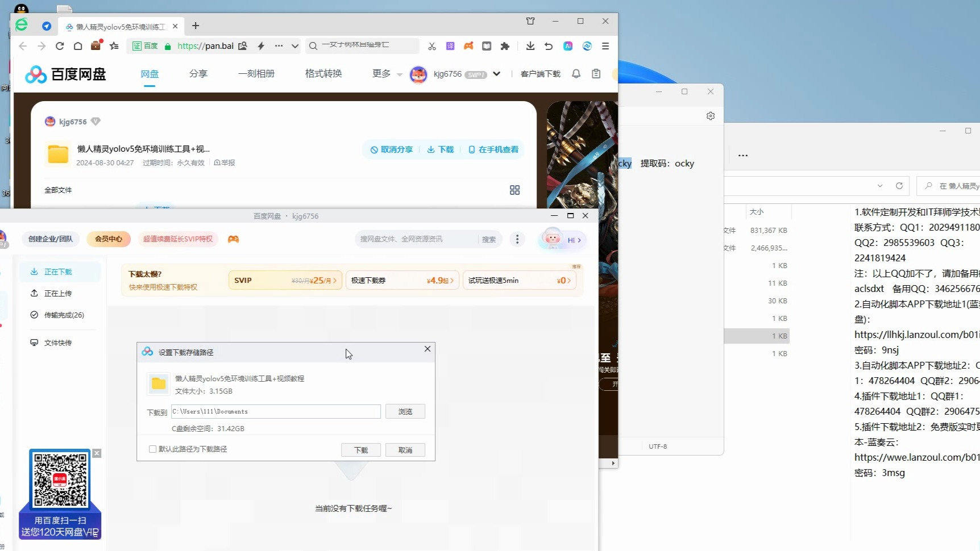The height and width of the screenshot is (551, 980).
Task: Click the browser search field
Action: click(362, 45)
